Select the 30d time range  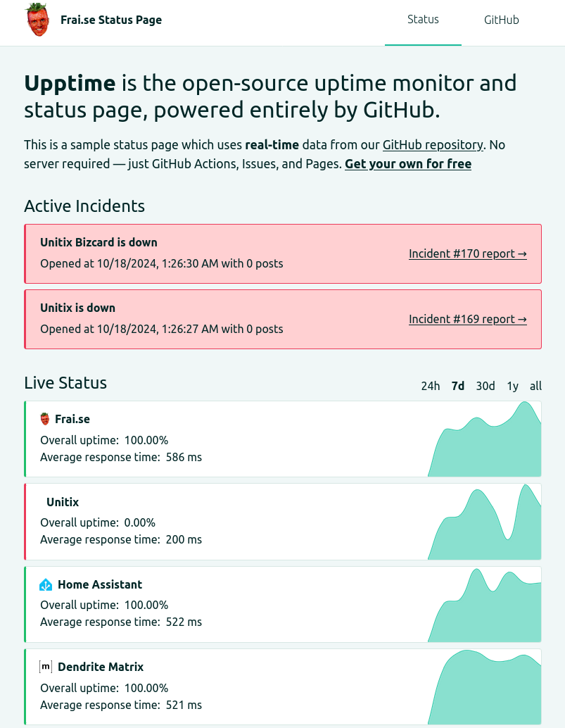click(485, 386)
